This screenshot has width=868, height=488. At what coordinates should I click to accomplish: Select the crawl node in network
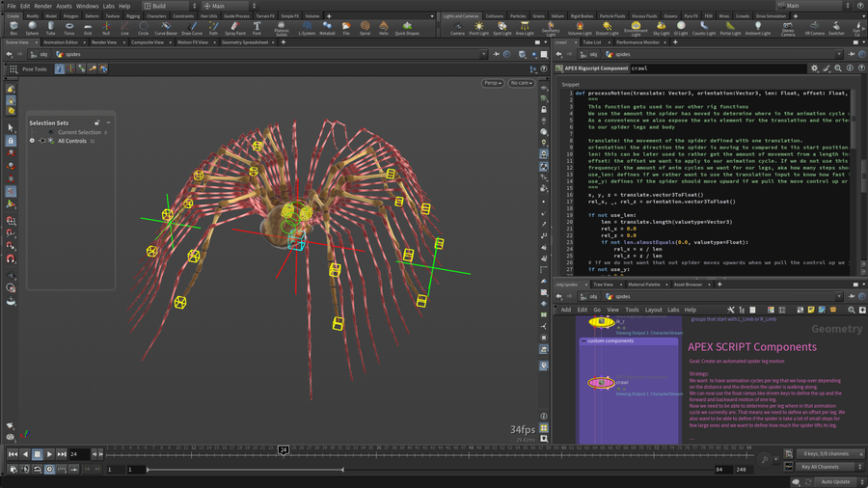tap(601, 382)
